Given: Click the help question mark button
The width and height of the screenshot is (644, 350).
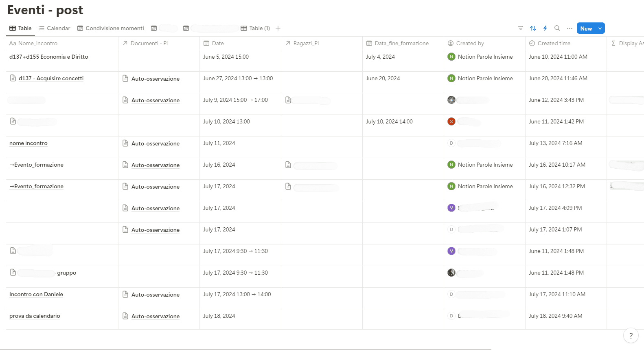Looking at the screenshot, I should click(631, 336).
